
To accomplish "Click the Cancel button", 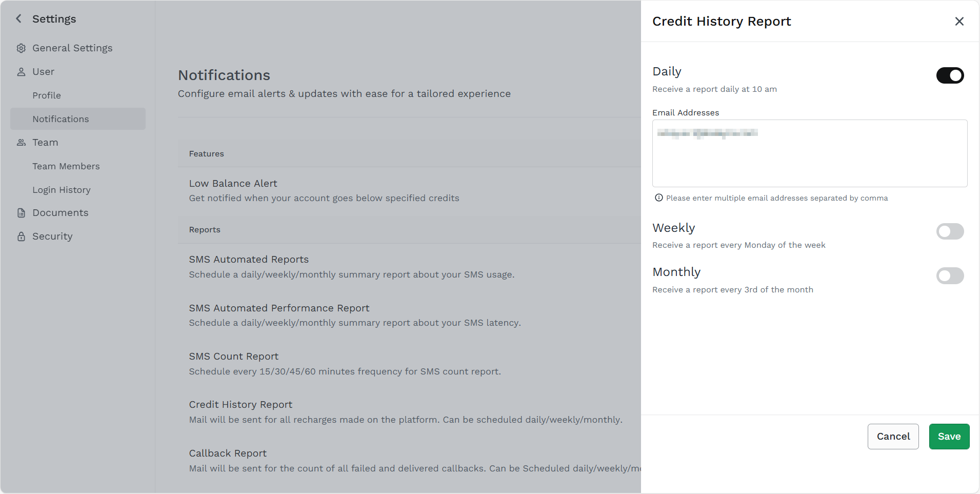I will pos(893,437).
